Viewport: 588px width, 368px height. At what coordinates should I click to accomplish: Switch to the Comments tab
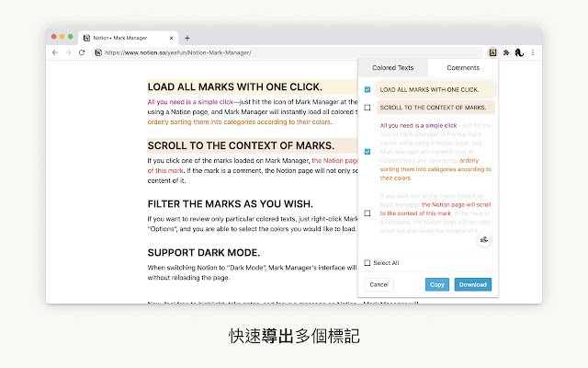pyautogui.click(x=463, y=68)
